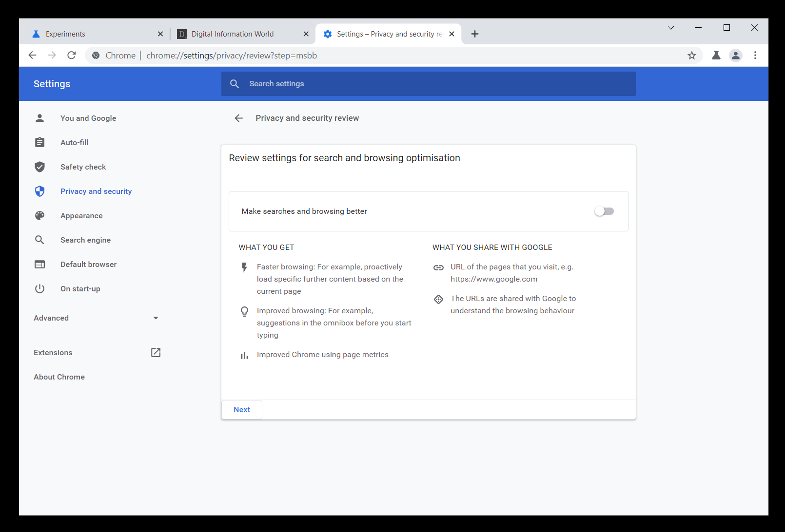Click the diamond icon beside URLs are shared
This screenshot has width=785, height=532.
(x=438, y=299)
